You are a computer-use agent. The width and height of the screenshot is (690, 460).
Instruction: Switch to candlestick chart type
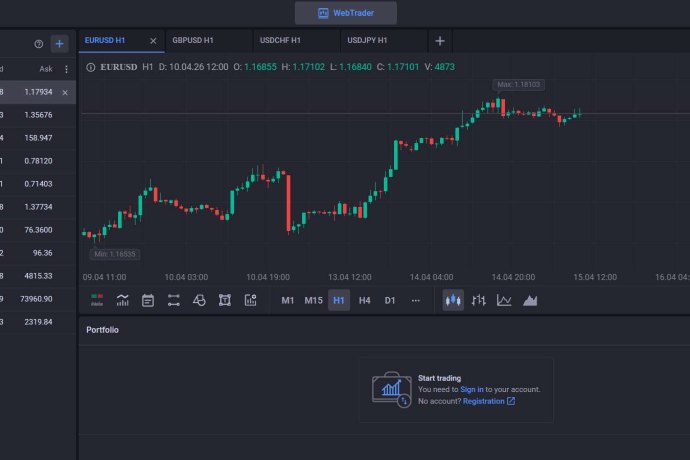click(453, 300)
